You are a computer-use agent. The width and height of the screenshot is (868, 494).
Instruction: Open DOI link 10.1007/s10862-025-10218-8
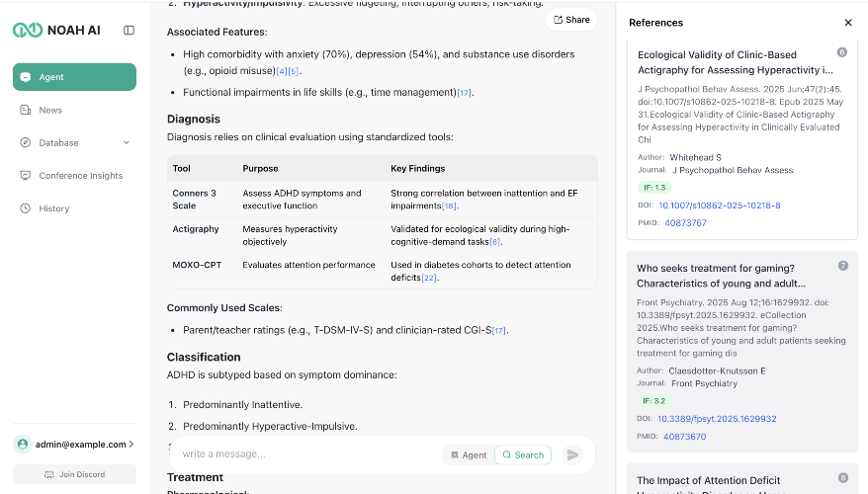click(720, 206)
